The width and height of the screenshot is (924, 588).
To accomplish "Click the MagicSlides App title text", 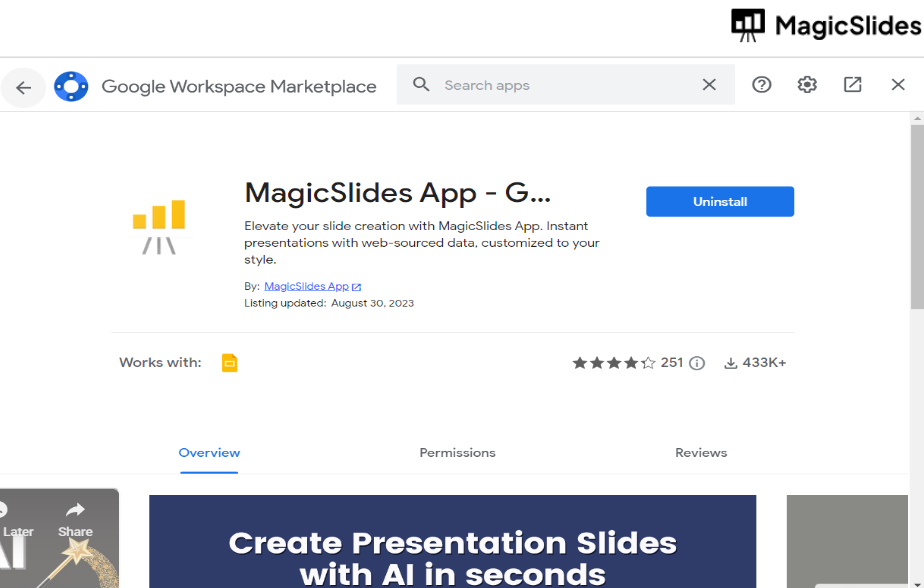I will tap(398, 193).
